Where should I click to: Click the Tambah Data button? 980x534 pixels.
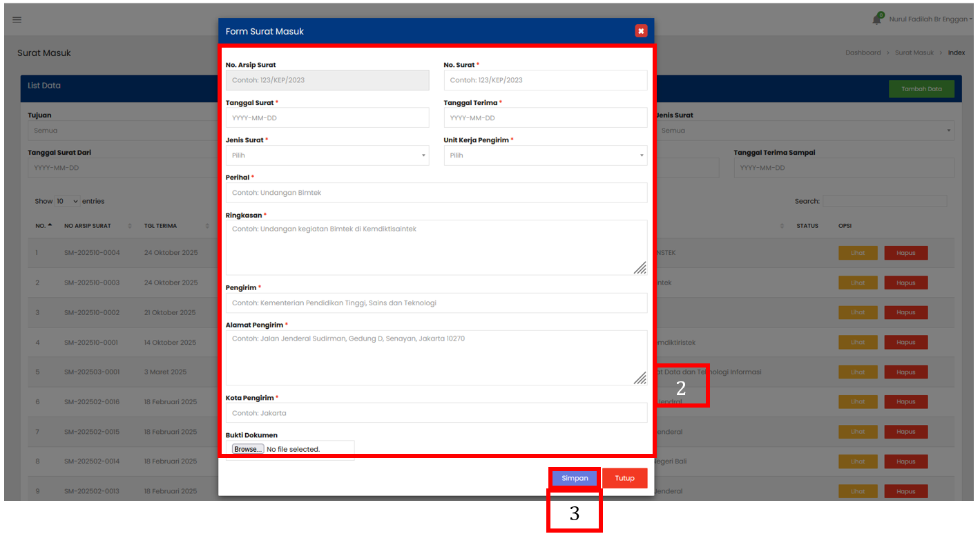(x=921, y=89)
